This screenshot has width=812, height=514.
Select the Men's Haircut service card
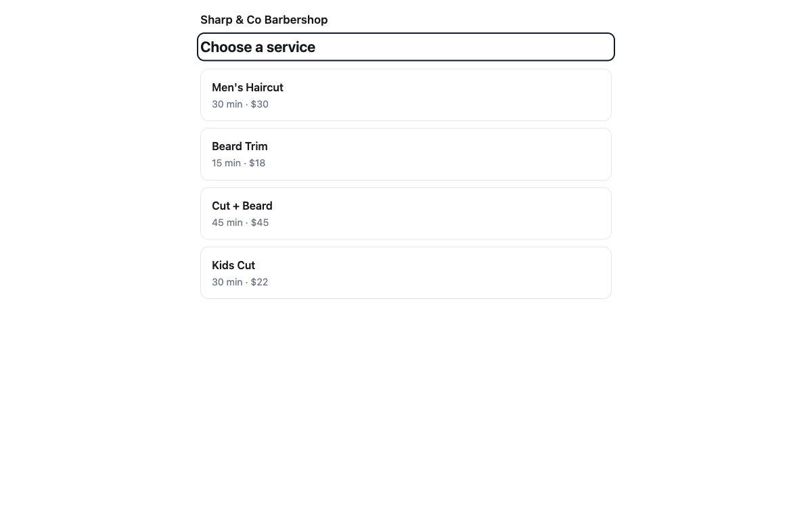click(x=406, y=95)
